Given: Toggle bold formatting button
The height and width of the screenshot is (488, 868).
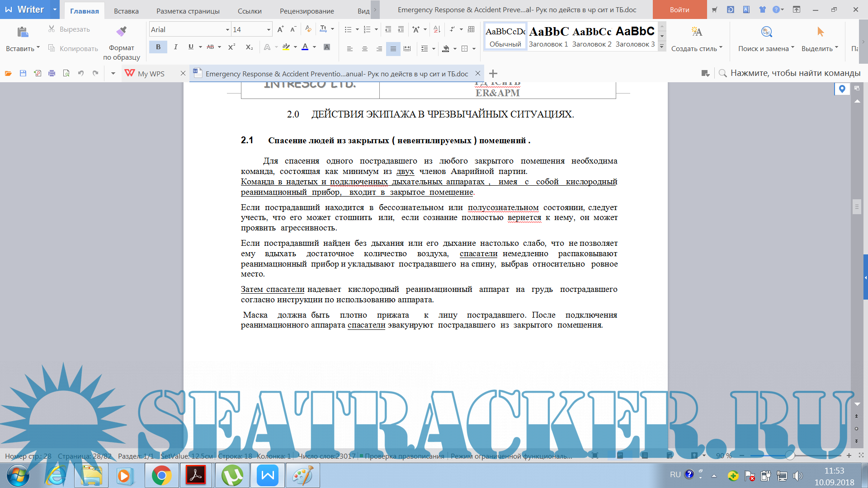Looking at the screenshot, I should [158, 47].
